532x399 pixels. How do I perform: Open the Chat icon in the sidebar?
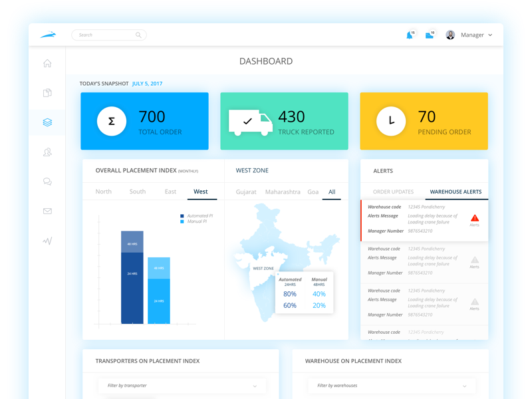[x=47, y=181]
